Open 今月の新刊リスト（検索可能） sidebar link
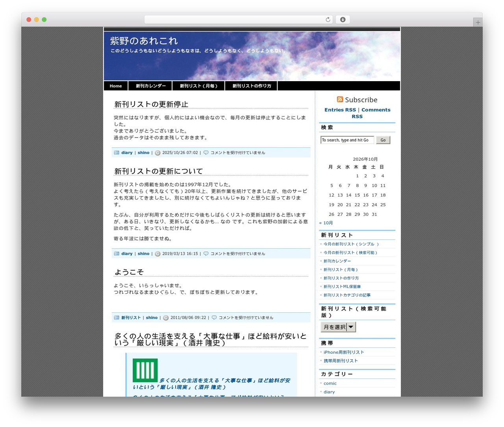Viewport: 504px width, 427px height. click(350, 253)
